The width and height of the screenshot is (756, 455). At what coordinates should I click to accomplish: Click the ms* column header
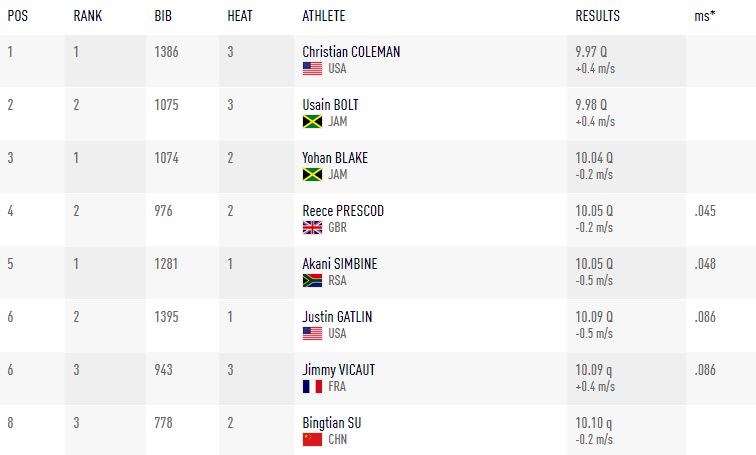coord(705,16)
